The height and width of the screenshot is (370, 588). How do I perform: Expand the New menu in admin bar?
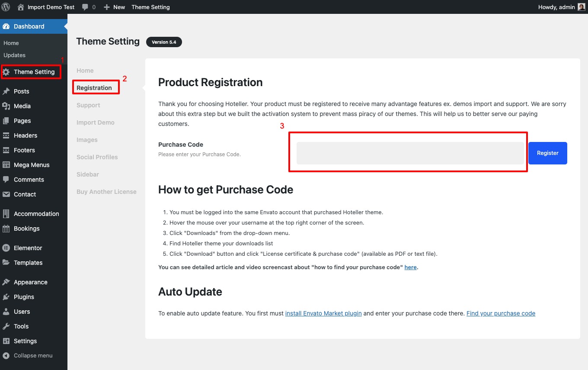(114, 6)
